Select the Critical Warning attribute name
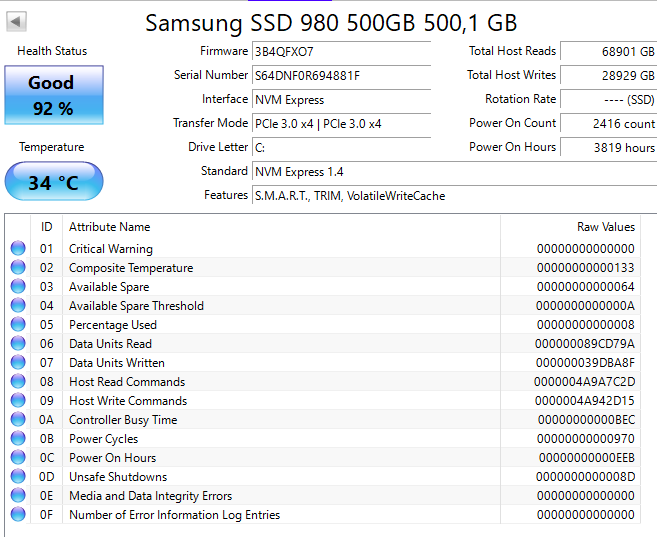The height and width of the screenshot is (537, 657). [x=111, y=249]
